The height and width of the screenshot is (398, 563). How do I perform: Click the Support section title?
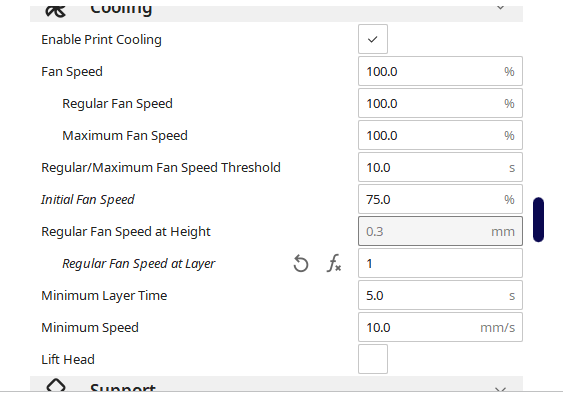tap(123, 387)
